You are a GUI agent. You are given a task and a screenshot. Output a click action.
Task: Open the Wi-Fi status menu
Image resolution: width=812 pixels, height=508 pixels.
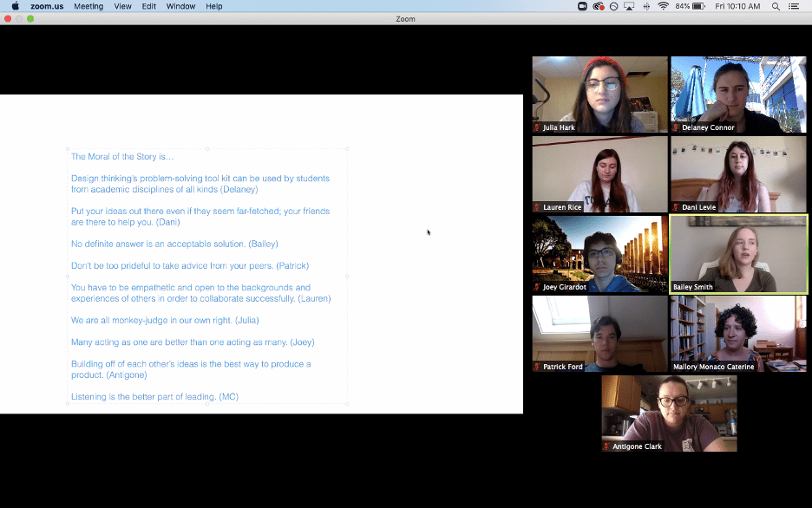tap(663, 6)
